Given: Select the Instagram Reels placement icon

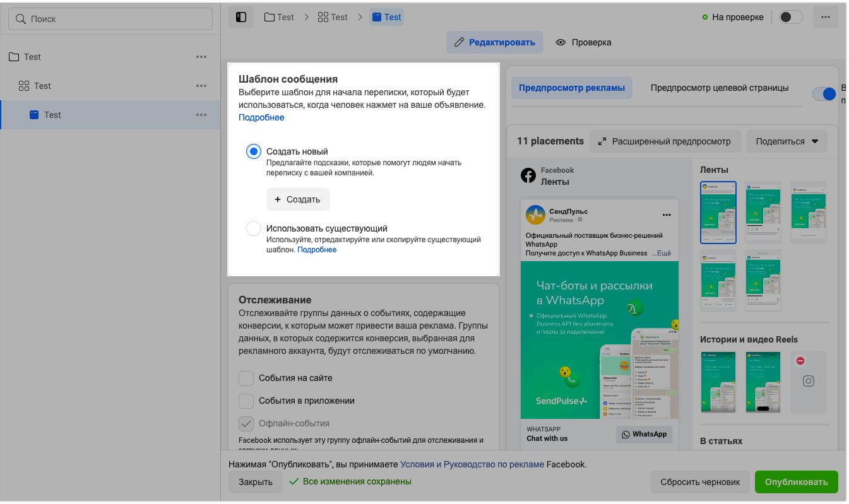Looking at the screenshot, I should click(x=808, y=381).
